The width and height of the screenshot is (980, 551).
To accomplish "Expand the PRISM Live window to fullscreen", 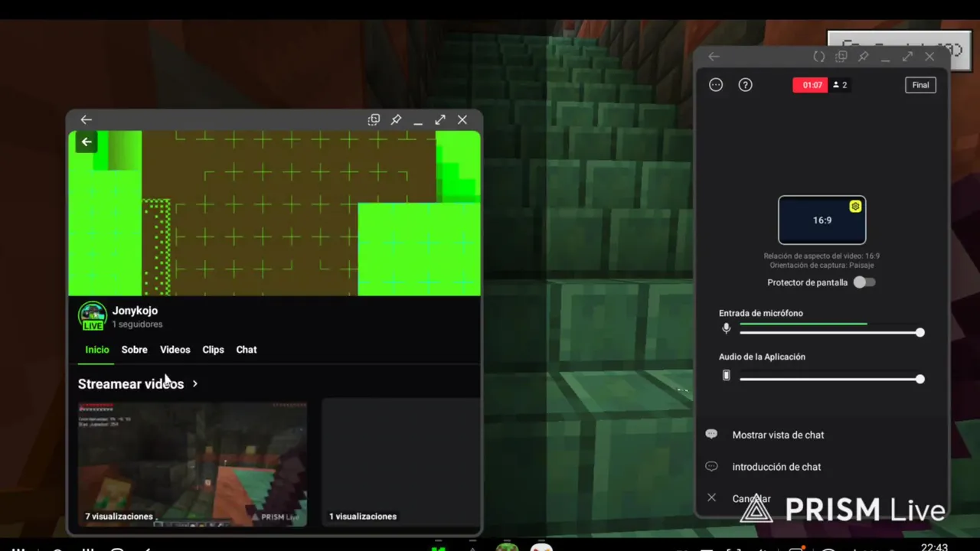I will (x=907, y=57).
